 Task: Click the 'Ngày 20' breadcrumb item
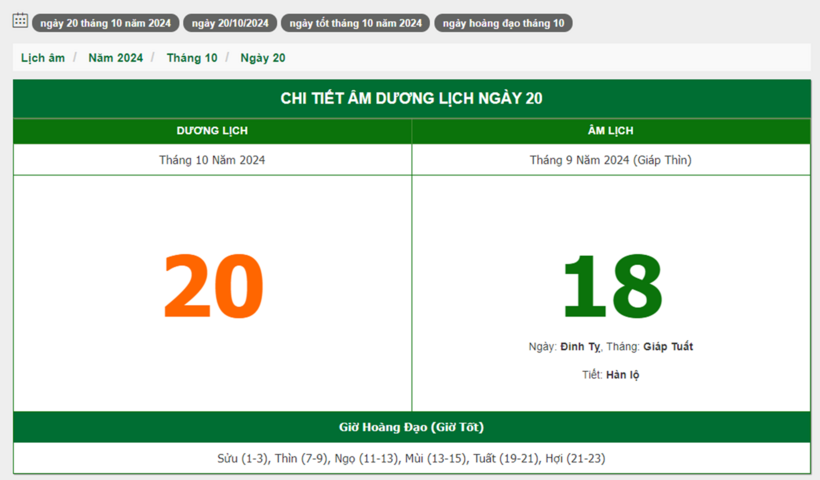(263, 58)
